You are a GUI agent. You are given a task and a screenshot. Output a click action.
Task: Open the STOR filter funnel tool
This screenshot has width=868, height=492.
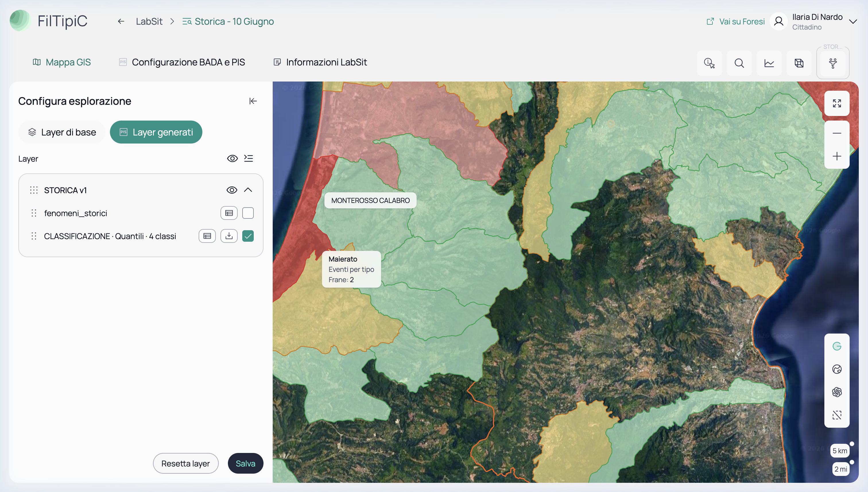point(833,63)
